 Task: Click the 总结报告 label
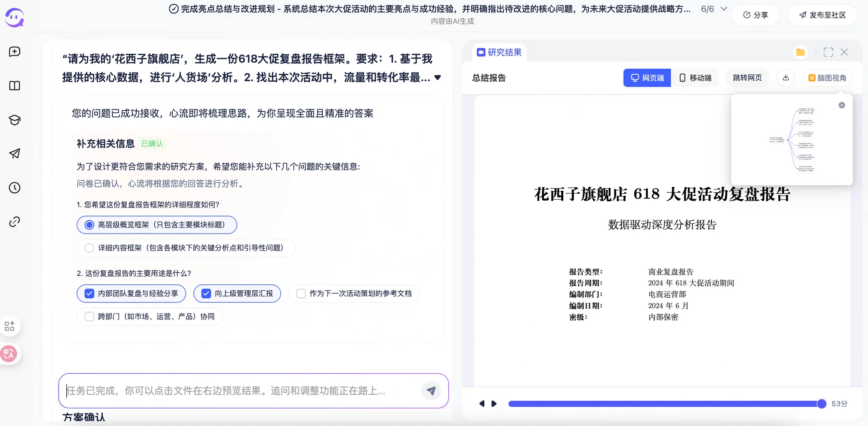tap(489, 78)
